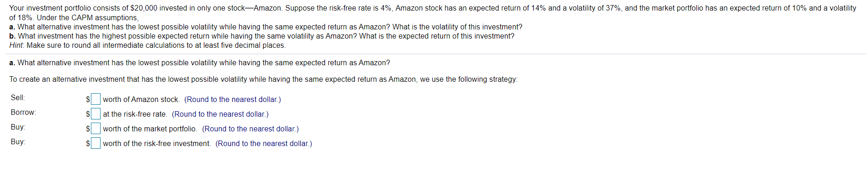The image size is (868, 192).
Task: Click the rounding note on the Borrow row
Action: pyautogui.click(x=220, y=114)
